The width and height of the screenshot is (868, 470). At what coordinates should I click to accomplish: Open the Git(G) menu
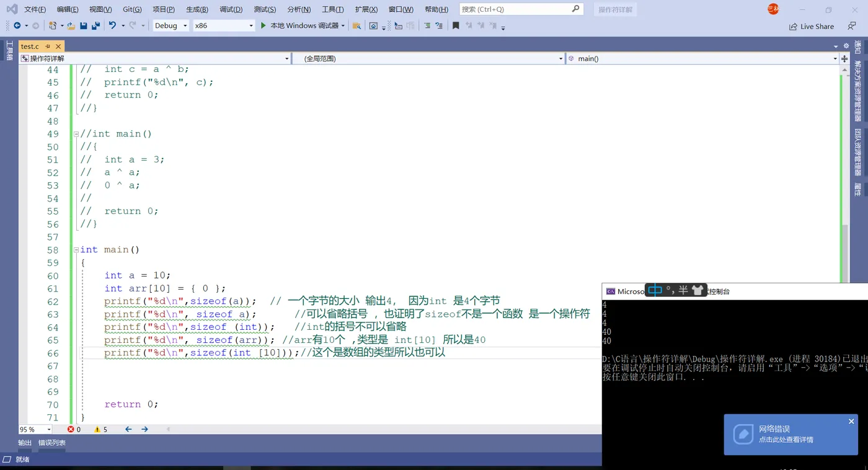132,9
